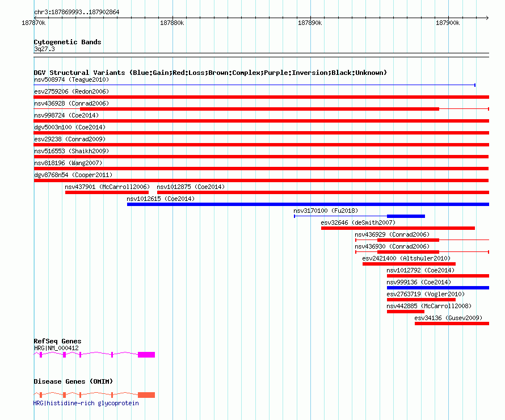Image resolution: width=505 pixels, height=420 pixels.
Task: Click the chr3:187869993..187902864 coordinate label
Action: click(77, 12)
